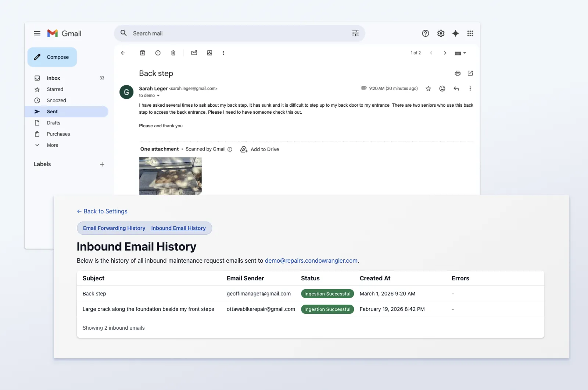Click the 'Back step' subject cell
This screenshot has height=390, width=588.
[94, 294]
